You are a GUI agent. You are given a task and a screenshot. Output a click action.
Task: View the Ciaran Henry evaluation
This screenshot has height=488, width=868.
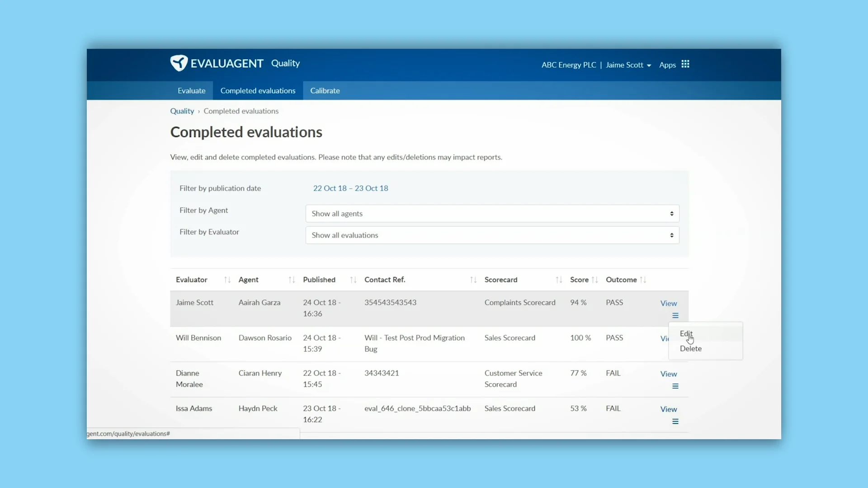tap(668, 374)
